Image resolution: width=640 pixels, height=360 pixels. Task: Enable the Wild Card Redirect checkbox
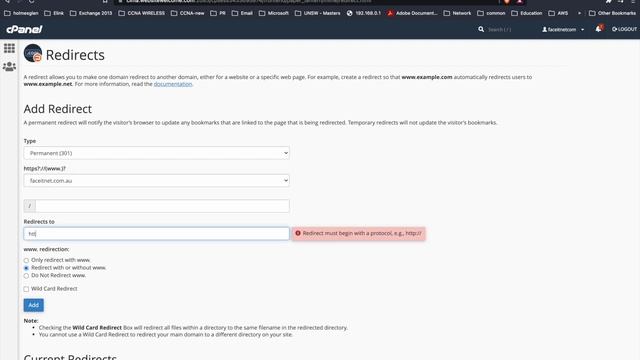(26, 289)
